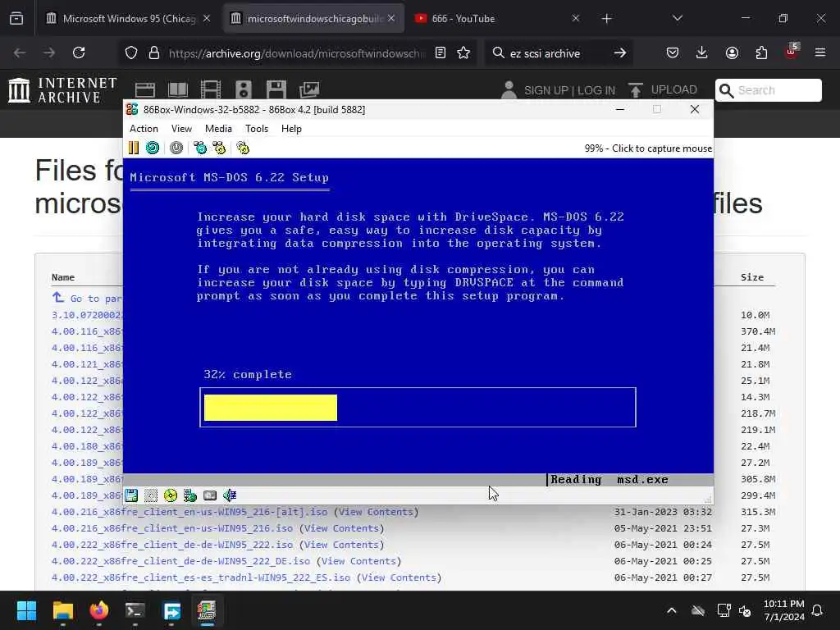The width and height of the screenshot is (840, 630).
Task: Open es-es_tradnl-WIN95_222_ES.iso link
Action: 201,577
